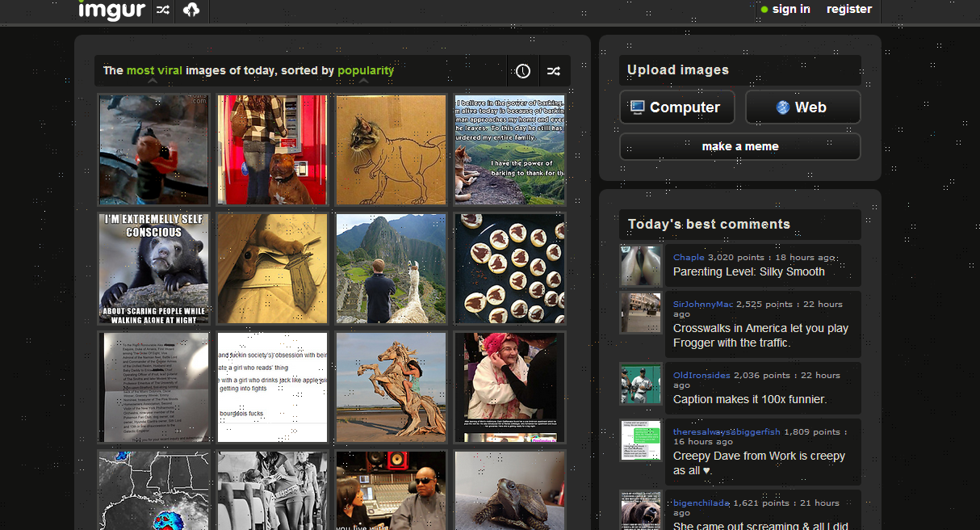Open the horse-head cookies thumbnail
The width and height of the screenshot is (980, 530).
pos(509,268)
